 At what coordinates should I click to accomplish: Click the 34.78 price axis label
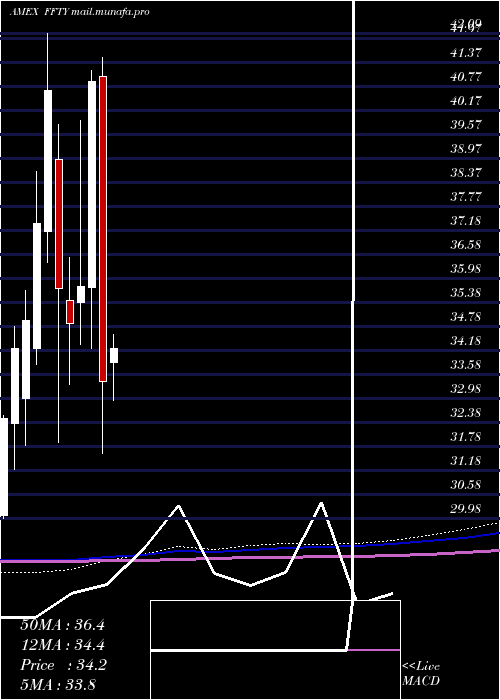(466, 317)
